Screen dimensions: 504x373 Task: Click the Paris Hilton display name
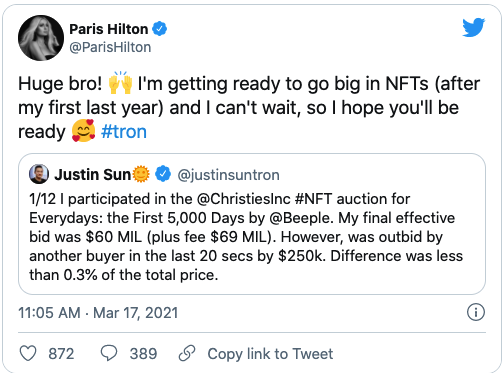tap(109, 29)
